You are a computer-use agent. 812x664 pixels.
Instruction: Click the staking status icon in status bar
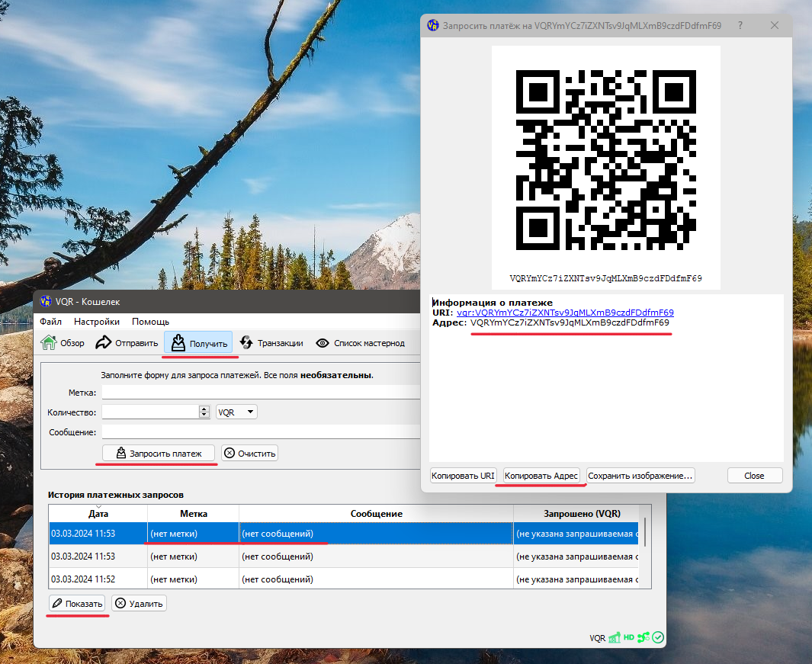click(x=615, y=637)
